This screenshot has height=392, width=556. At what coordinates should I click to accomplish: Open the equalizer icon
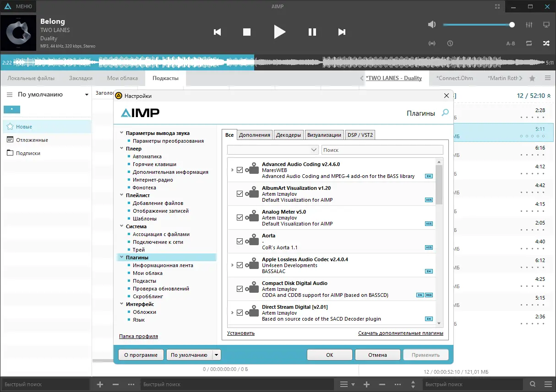coord(529,25)
